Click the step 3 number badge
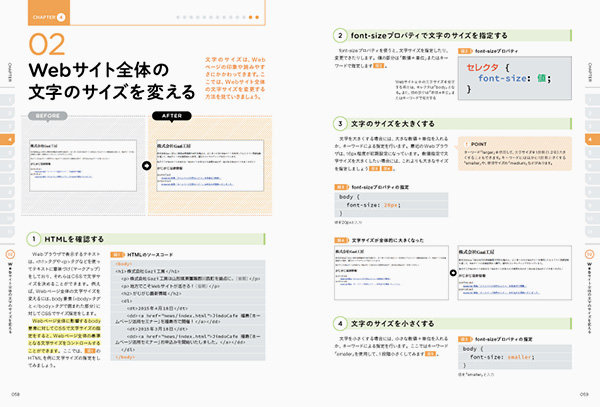Image resolution: width=600 pixels, height=407 pixels. click(x=340, y=122)
